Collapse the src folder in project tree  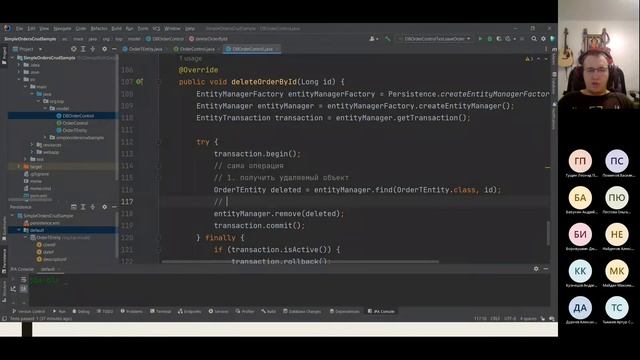19,79
